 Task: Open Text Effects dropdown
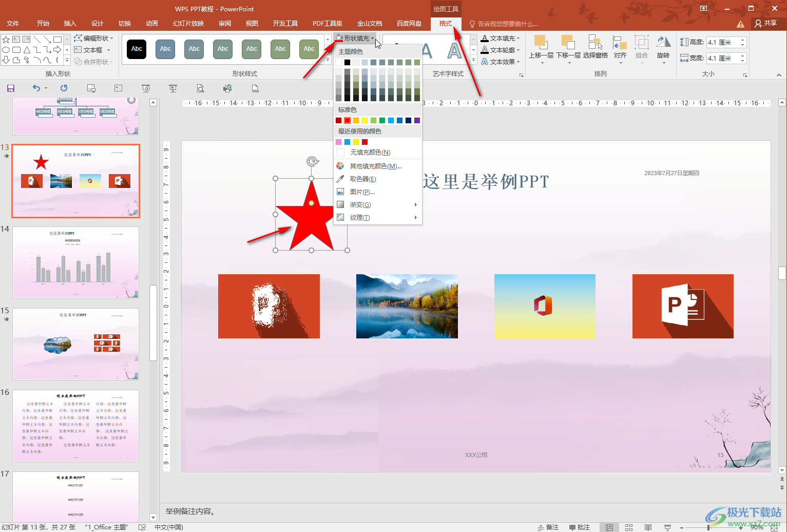(x=501, y=62)
